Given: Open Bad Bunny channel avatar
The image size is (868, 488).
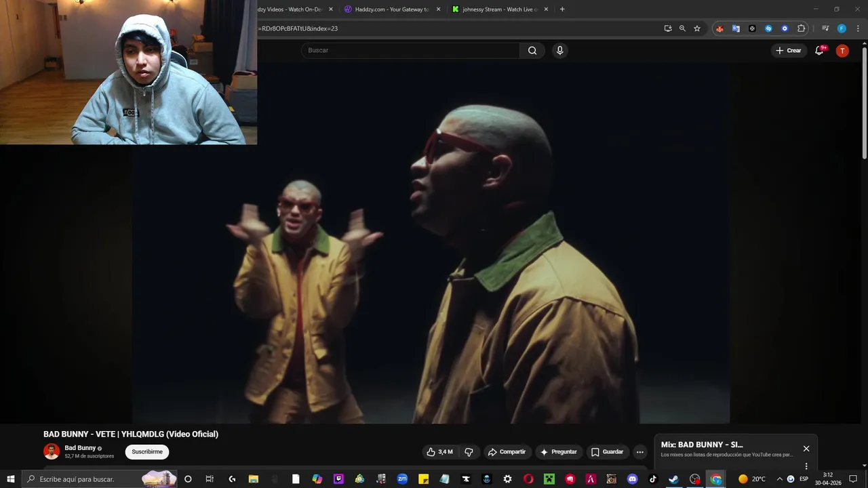Looking at the screenshot, I should (52, 451).
